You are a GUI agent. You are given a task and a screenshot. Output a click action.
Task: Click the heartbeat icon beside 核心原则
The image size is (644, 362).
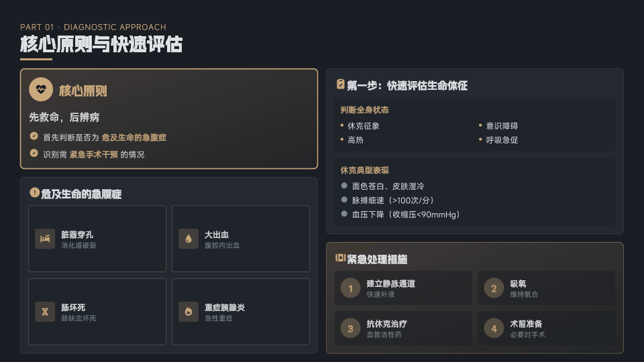(41, 89)
